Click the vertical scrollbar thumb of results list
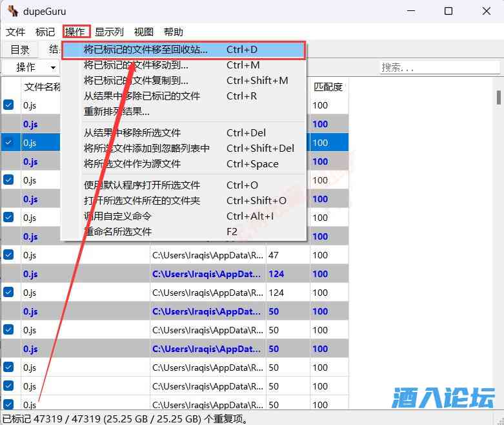504x425 pixels. [x=498, y=97]
